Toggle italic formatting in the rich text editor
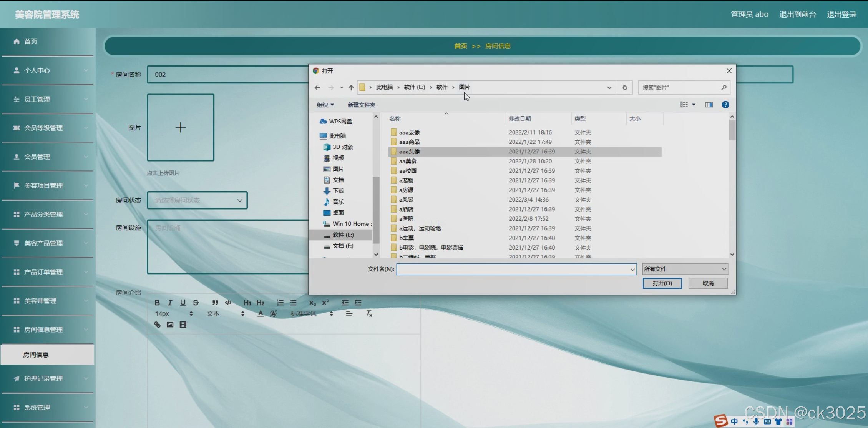This screenshot has height=428, width=868. point(170,303)
